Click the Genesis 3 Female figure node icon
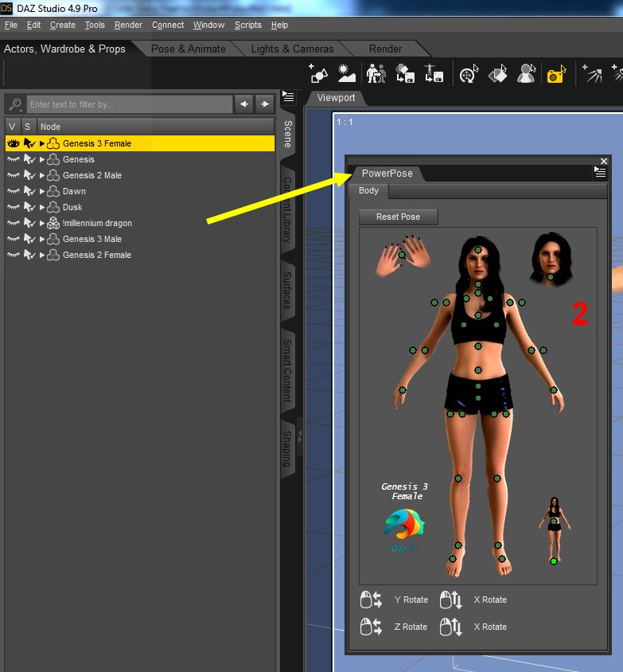Viewport: 623px width, 672px height. 53,143
